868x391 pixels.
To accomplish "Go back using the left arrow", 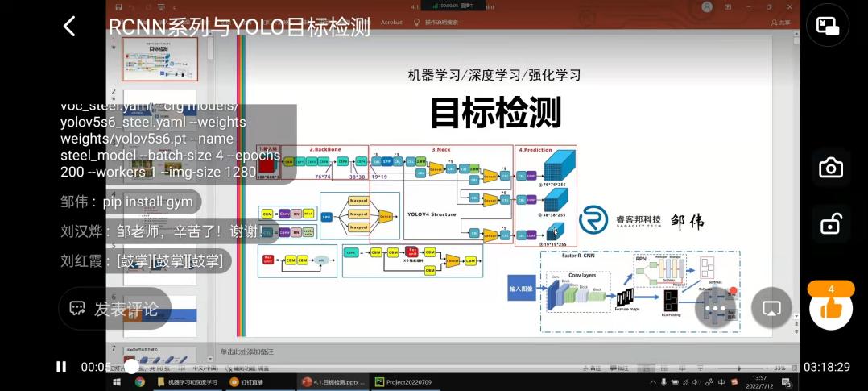I will (x=69, y=26).
